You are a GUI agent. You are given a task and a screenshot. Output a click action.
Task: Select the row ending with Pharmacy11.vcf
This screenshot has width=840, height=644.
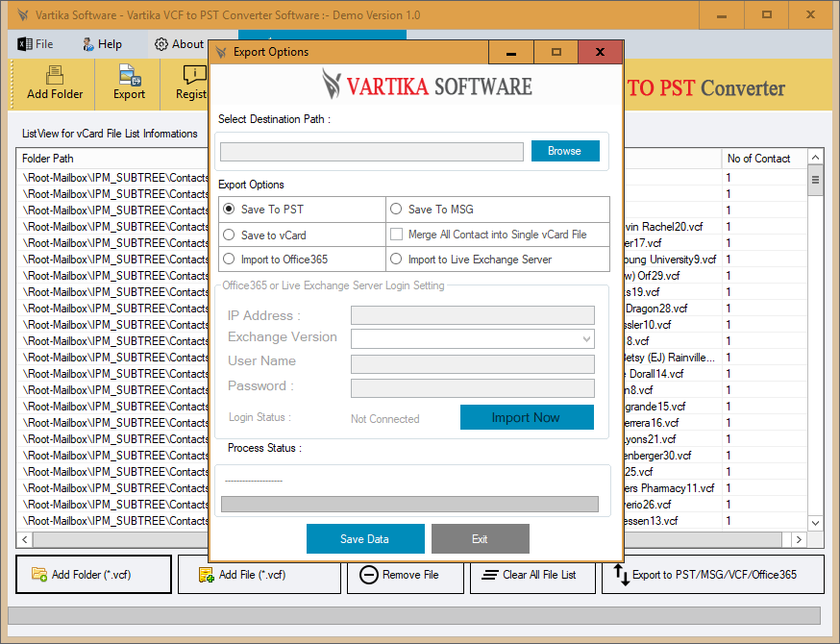[x=411, y=488]
